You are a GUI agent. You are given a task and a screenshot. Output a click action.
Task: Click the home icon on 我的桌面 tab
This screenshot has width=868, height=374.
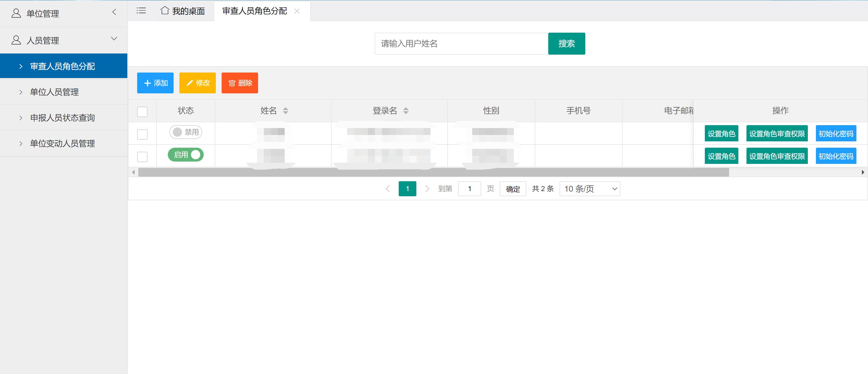coord(164,10)
